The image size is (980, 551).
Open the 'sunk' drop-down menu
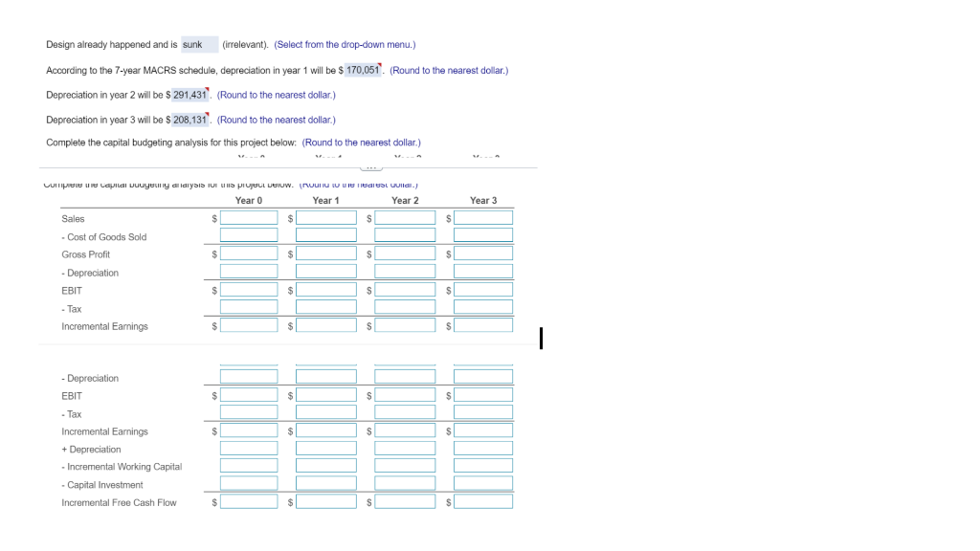(x=199, y=44)
